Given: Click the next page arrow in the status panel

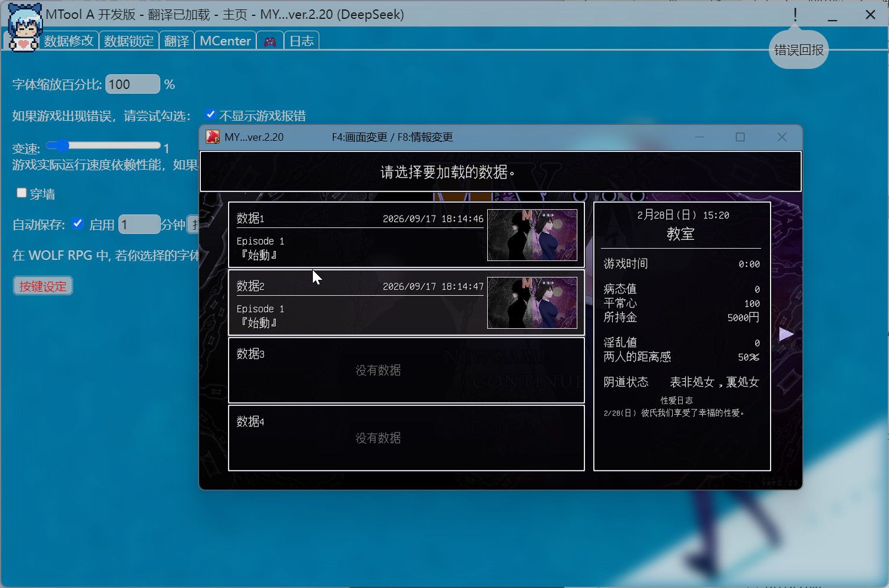Looking at the screenshot, I should point(786,334).
